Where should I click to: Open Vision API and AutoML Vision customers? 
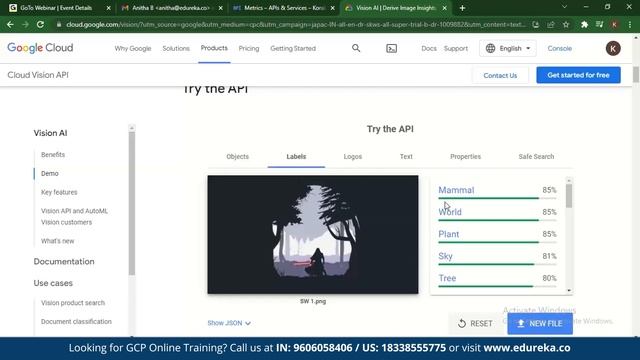(74, 216)
